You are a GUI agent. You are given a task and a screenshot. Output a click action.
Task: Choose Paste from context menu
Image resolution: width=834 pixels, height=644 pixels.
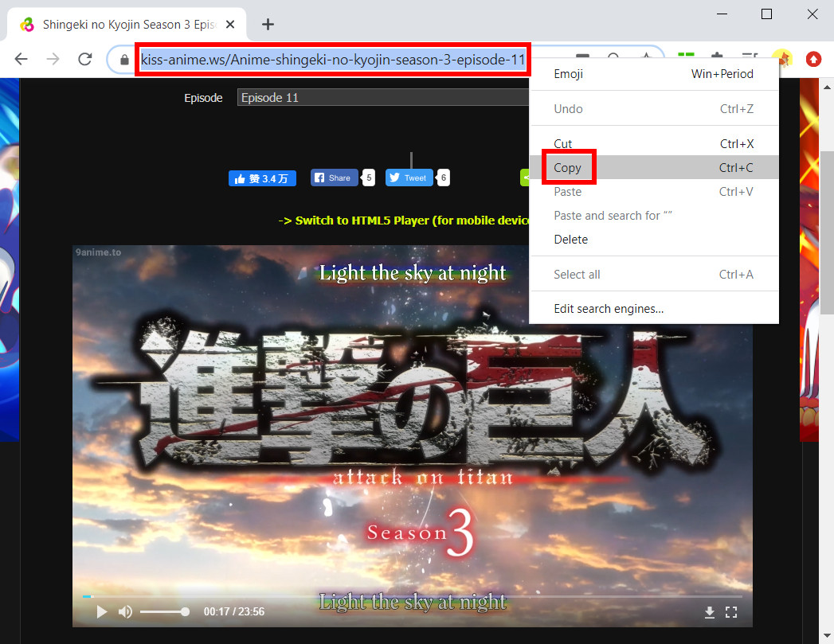coord(654,191)
